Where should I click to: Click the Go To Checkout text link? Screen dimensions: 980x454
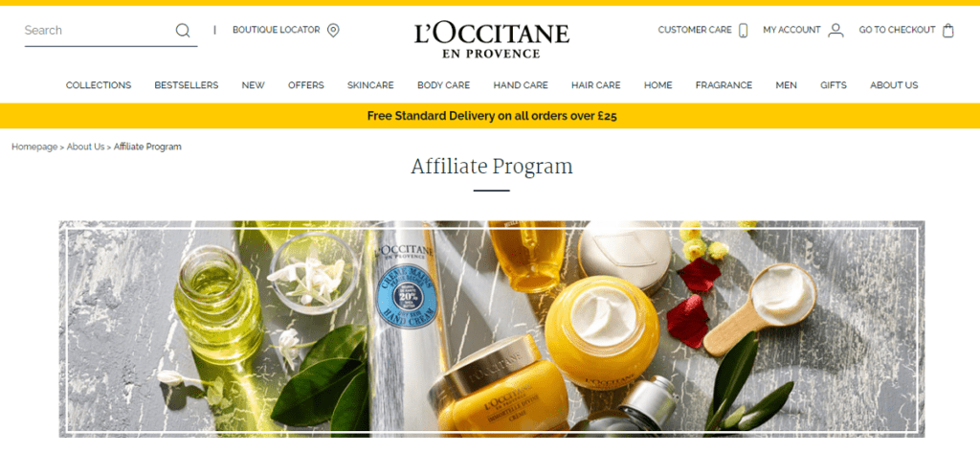[897, 30]
